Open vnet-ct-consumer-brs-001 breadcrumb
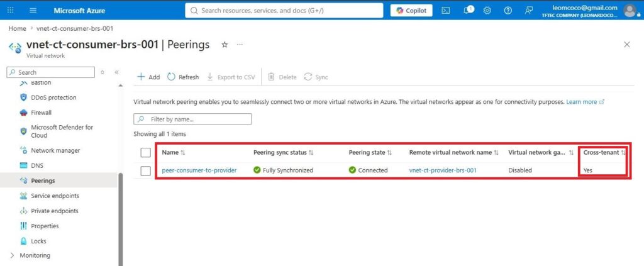The width and height of the screenshot is (644, 266). point(75,29)
